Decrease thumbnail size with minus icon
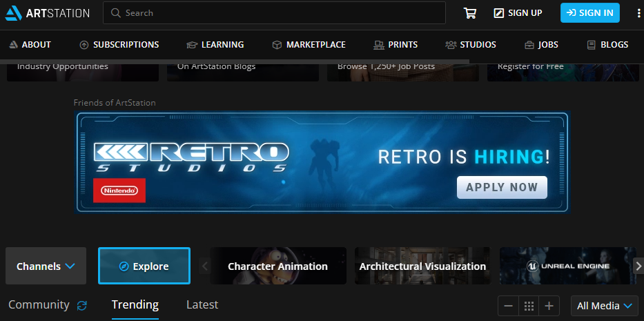The height and width of the screenshot is (321, 644). pyautogui.click(x=508, y=306)
